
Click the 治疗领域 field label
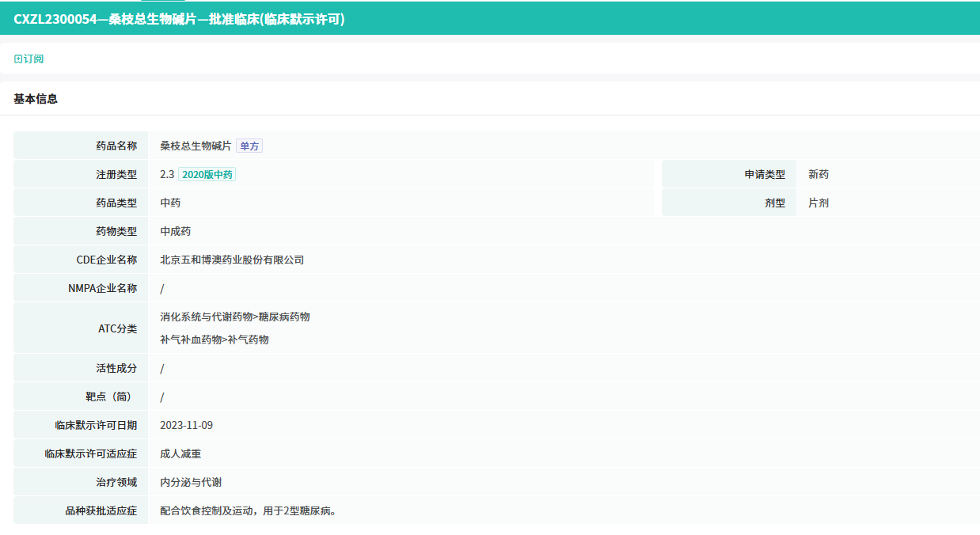click(x=116, y=482)
